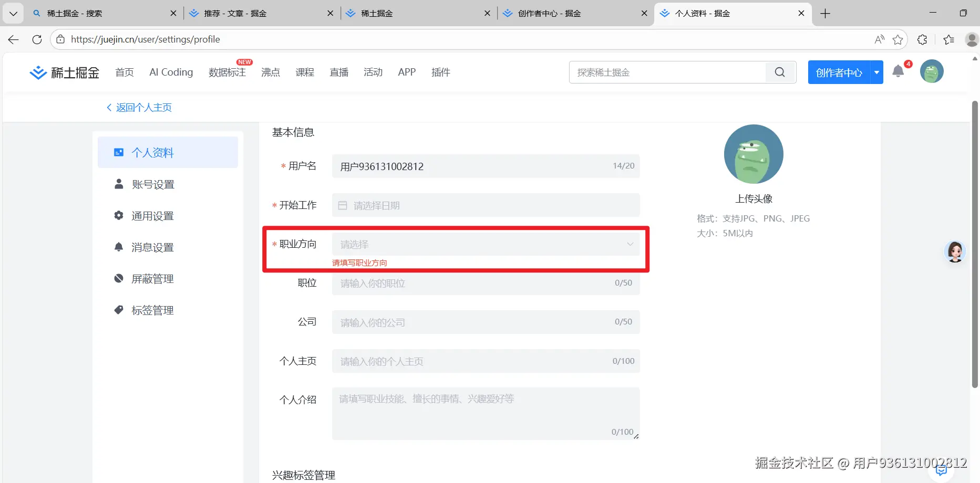Image resolution: width=980 pixels, height=483 pixels.
Task: Click the calendar icon in 开始工作 field
Action: (x=342, y=205)
